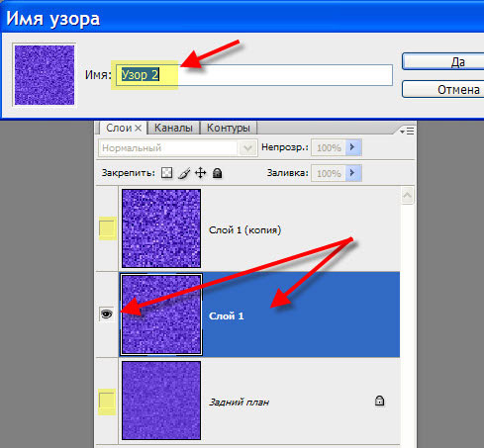Click lock position move icon

201,173
